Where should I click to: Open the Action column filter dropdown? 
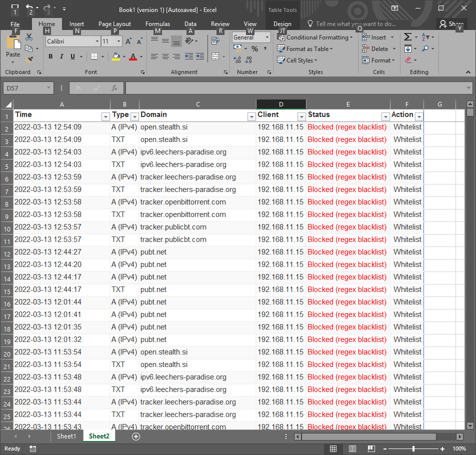point(419,116)
